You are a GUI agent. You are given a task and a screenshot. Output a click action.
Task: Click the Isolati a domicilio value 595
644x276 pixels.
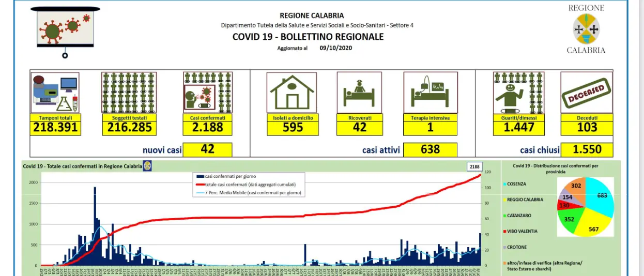click(293, 128)
